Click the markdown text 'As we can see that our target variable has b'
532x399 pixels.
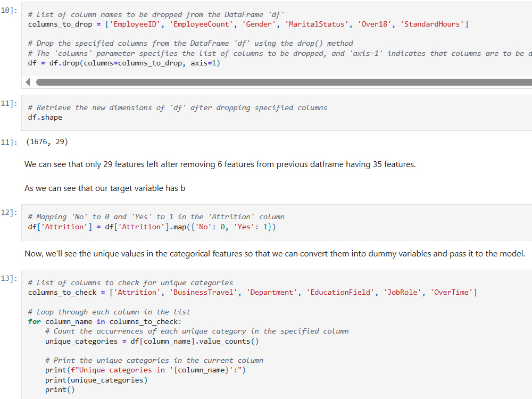tap(105, 188)
